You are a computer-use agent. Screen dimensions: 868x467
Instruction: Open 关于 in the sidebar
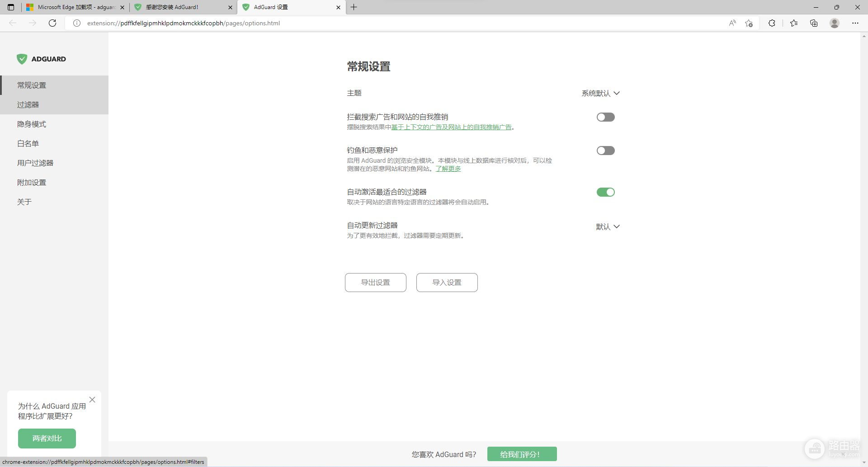point(54,202)
